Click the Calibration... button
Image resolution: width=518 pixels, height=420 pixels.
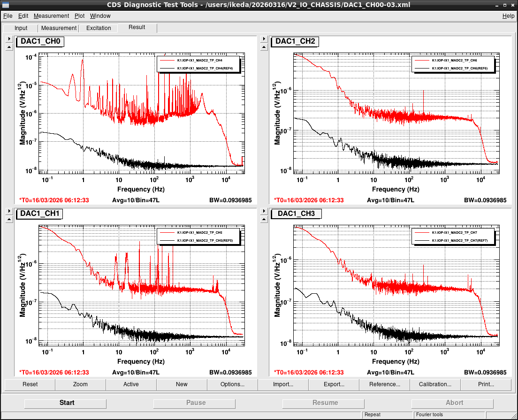coord(435,384)
